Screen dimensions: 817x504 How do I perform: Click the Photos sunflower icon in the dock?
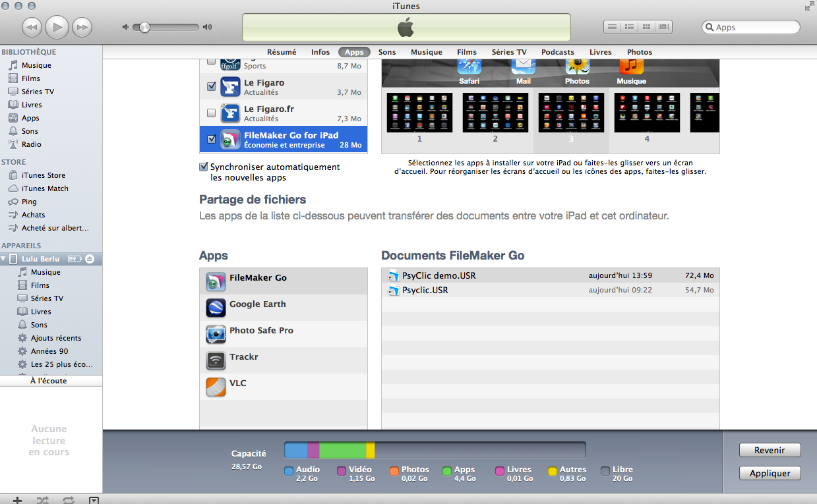point(577,66)
